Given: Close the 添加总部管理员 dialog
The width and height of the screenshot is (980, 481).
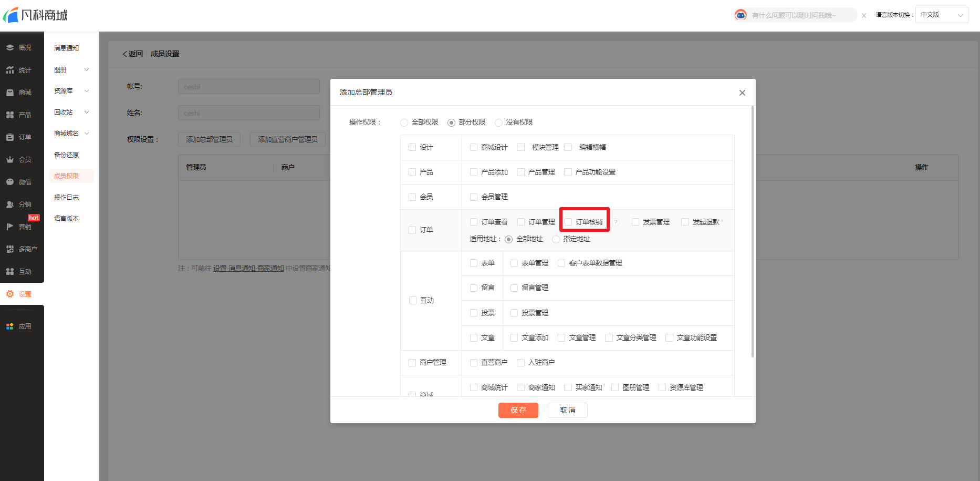Looking at the screenshot, I should (x=742, y=93).
